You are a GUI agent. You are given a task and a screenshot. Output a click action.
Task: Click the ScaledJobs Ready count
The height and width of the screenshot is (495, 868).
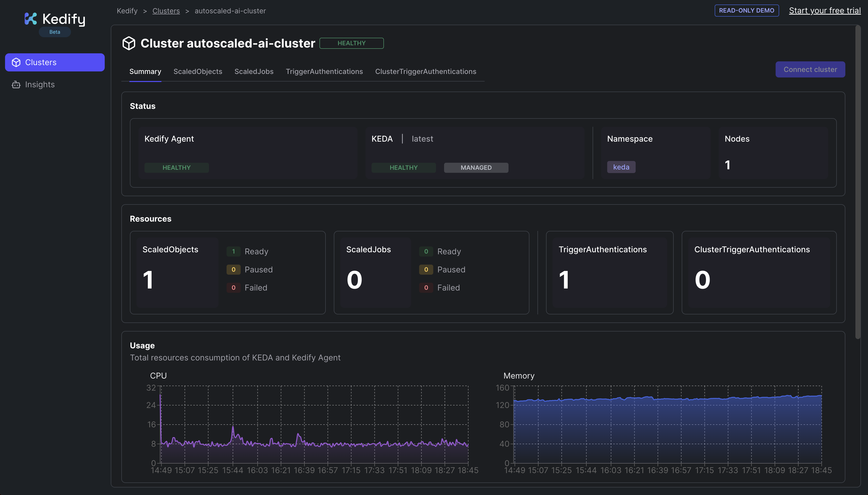pos(426,252)
